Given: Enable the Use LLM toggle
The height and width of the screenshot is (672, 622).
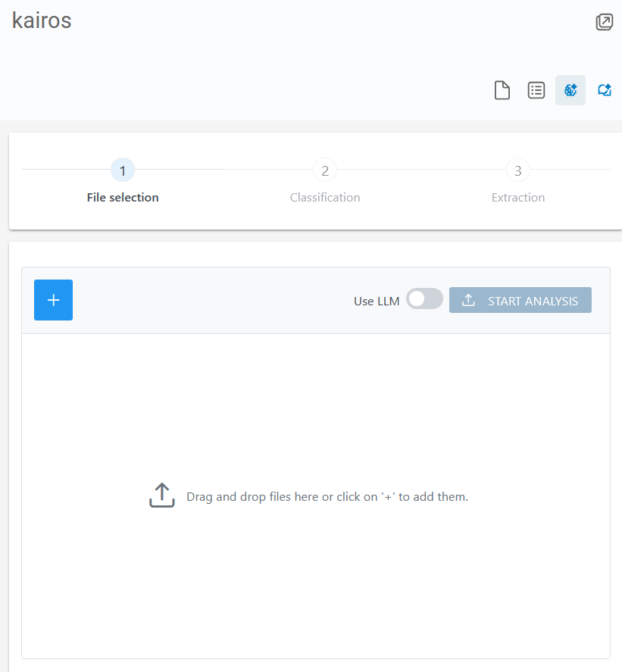Looking at the screenshot, I should click(424, 299).
